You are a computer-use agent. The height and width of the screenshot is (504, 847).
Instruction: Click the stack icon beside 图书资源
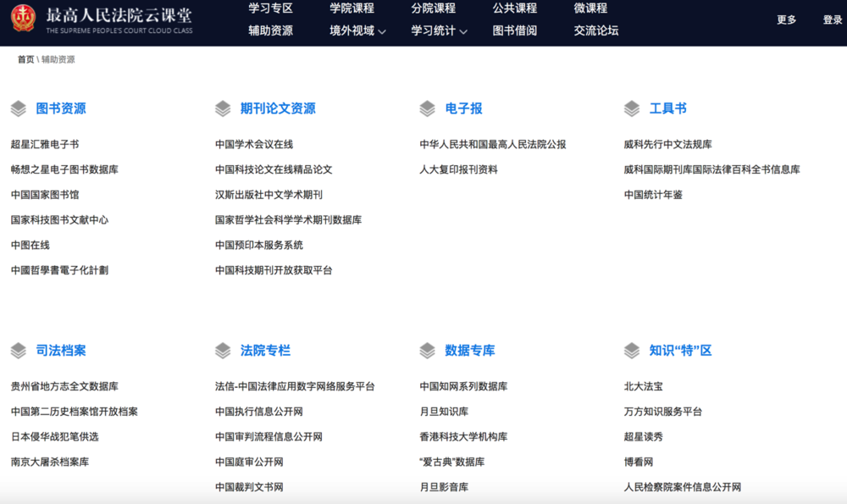click(19, 108)
